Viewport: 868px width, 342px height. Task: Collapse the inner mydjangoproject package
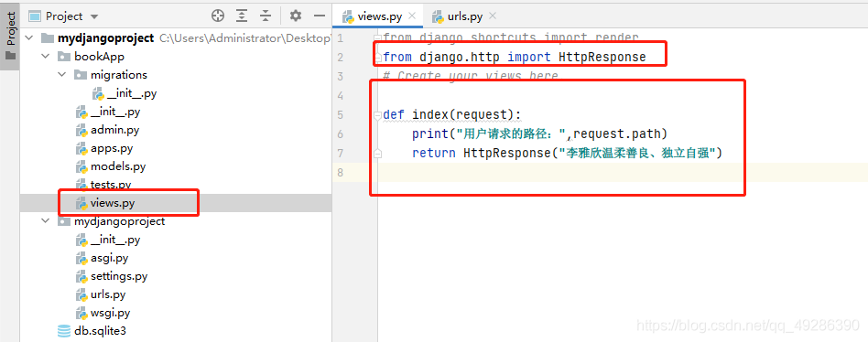(46, 221)
